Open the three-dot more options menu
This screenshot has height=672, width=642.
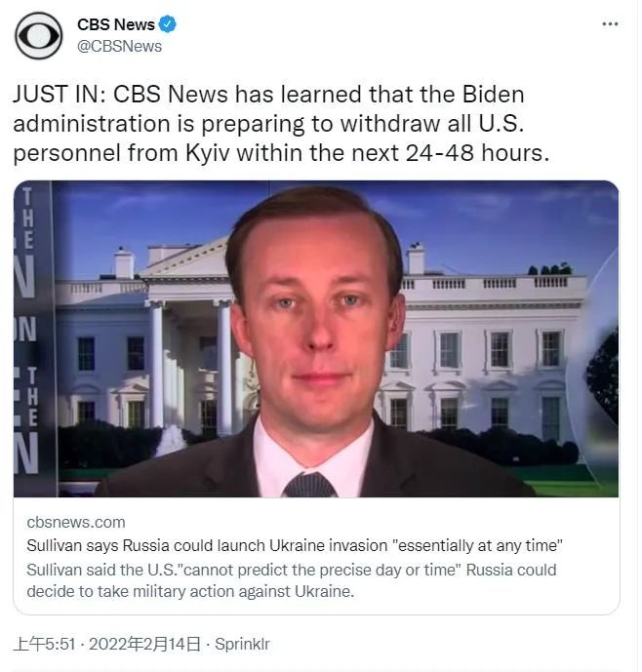[x=610, y=24]
